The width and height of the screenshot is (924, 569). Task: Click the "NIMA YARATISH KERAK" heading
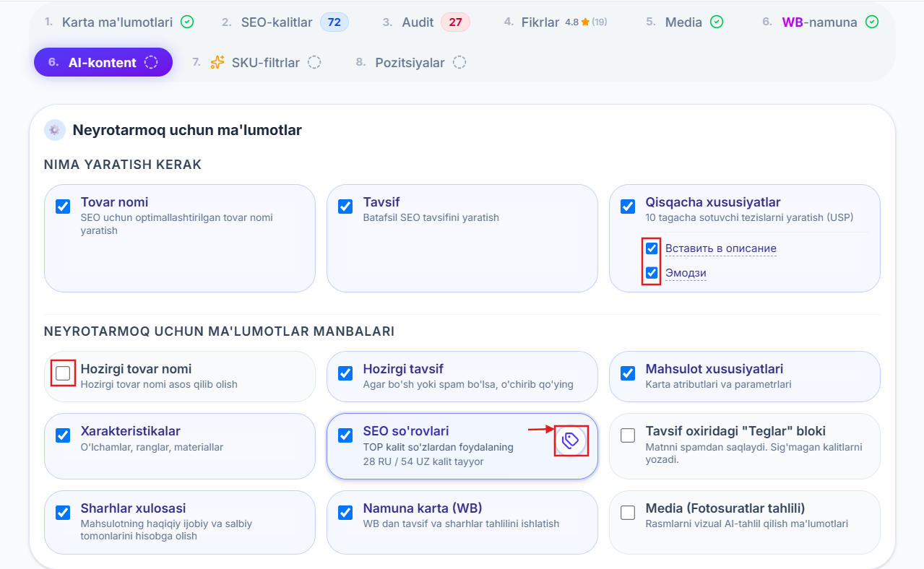123,165
